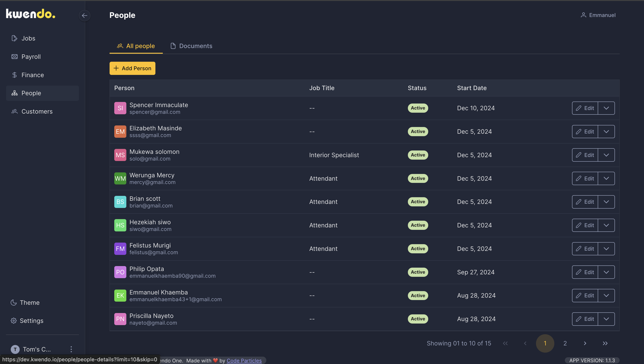Click Status column header
The image size is (644, 364).
[x=417, y=88]
